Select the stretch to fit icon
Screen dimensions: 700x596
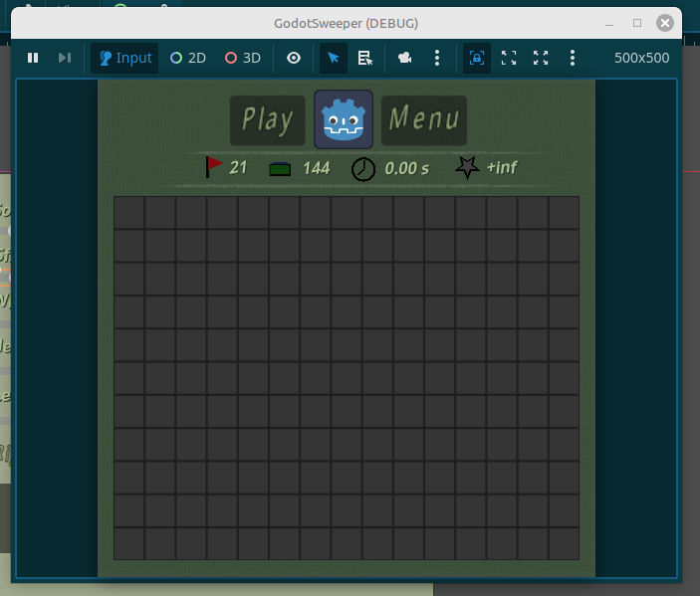[541, 58]
